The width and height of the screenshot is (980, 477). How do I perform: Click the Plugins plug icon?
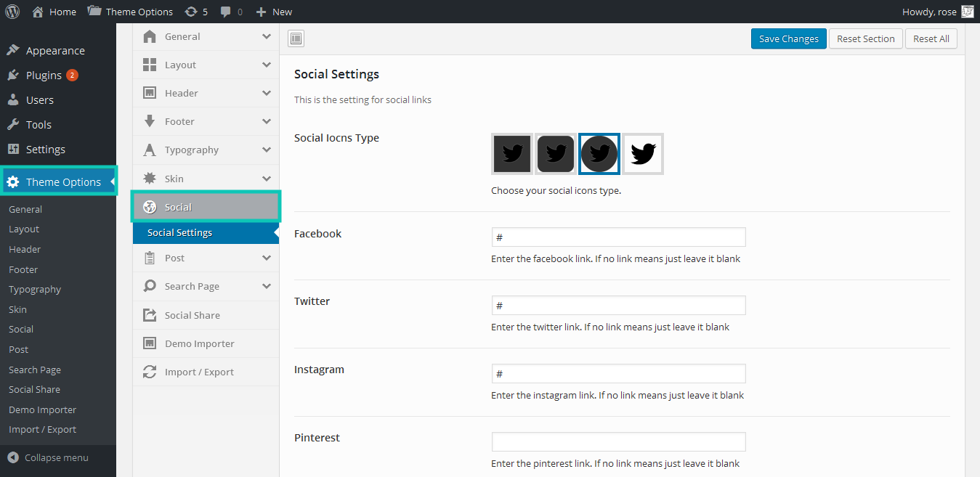[13, 75]
